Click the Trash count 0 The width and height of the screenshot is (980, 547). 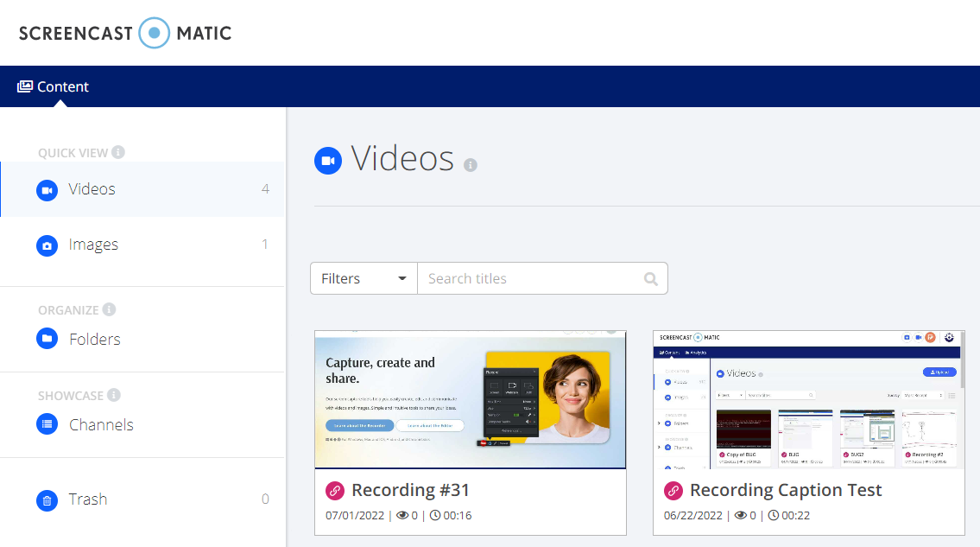coord(266,499)
